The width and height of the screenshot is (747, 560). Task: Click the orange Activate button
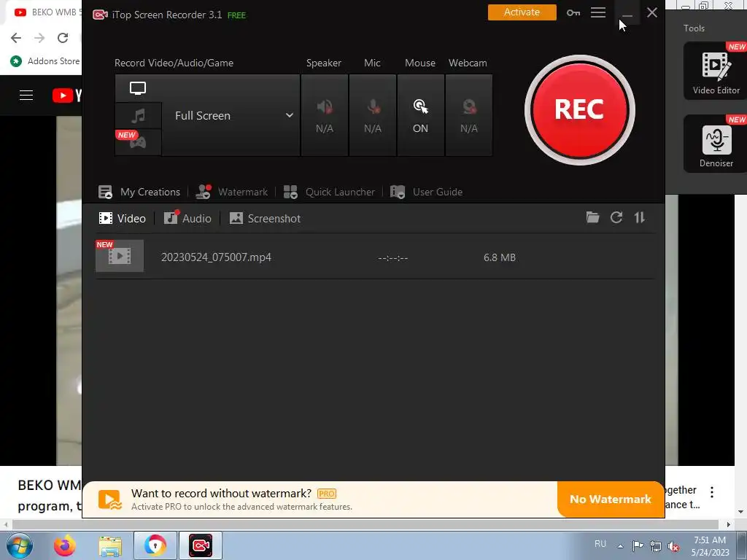coord(522,12)
